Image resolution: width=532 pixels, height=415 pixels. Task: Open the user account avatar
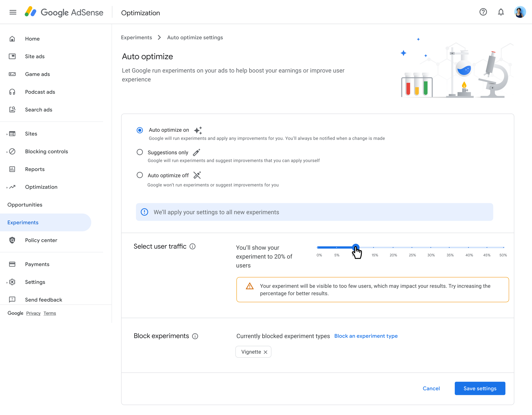click(520, 12)
